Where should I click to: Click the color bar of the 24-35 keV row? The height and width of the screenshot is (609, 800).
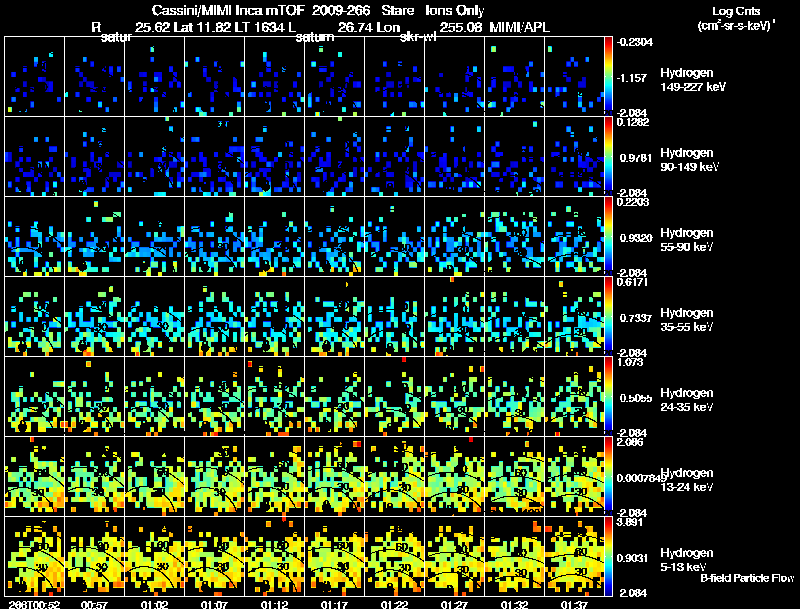(608, 396)
